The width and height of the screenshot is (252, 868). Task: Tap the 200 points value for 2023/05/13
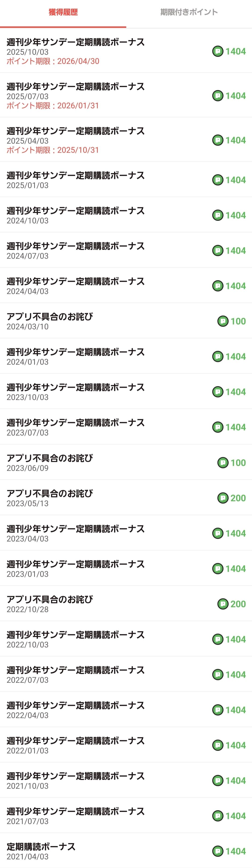click(238, 498)
